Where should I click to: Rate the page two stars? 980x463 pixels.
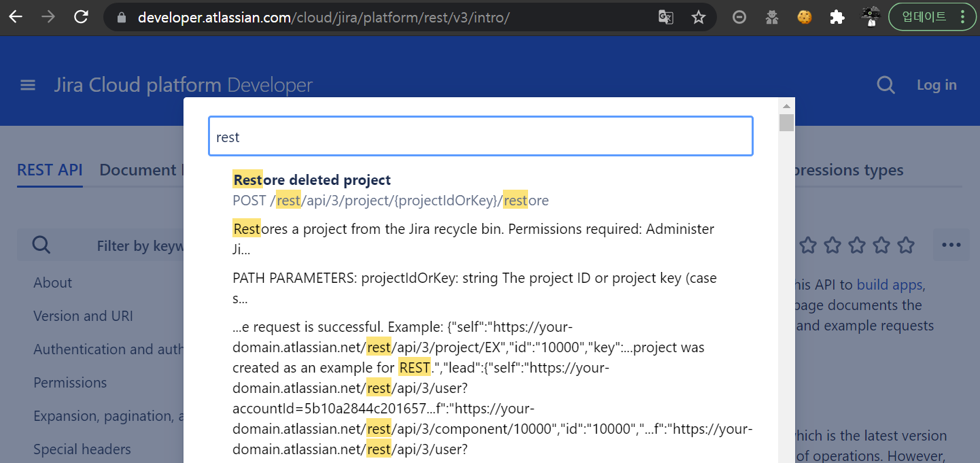833,245
